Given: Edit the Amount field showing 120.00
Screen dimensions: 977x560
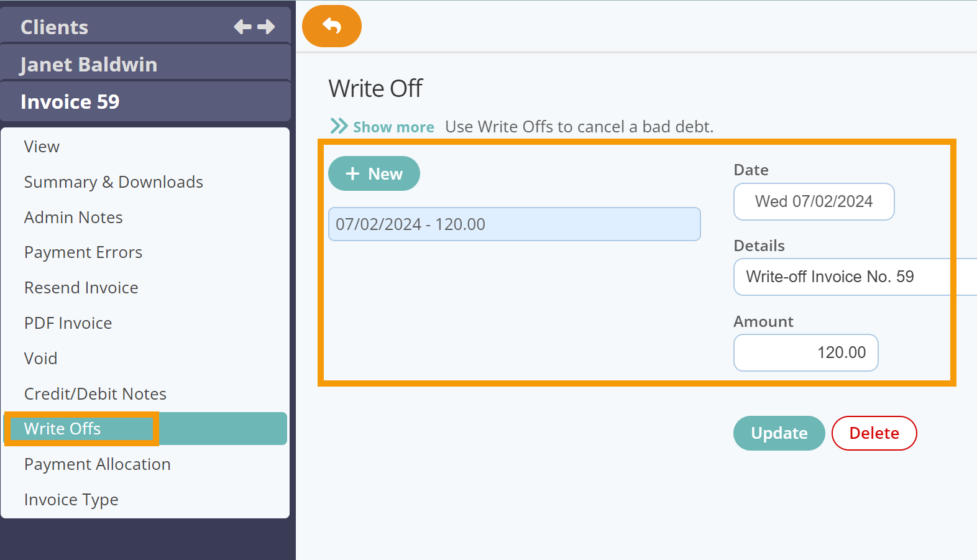Looking at the screenshot, I should [805, 352].
